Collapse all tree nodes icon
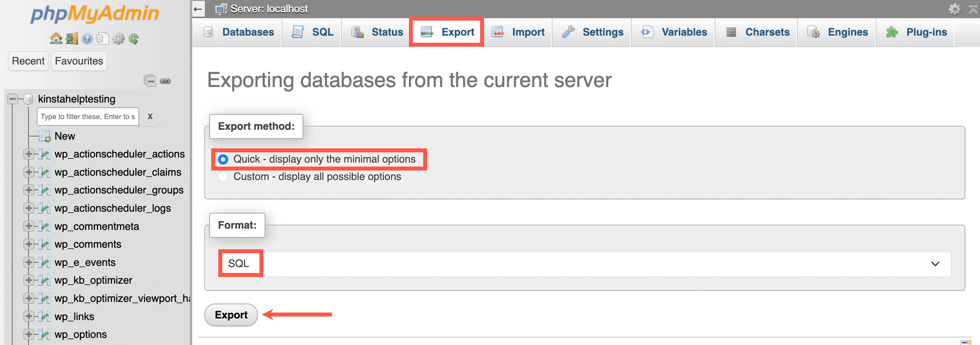This screenshot has height=345, width=980. pyautogui.click(x=150, y=81)
